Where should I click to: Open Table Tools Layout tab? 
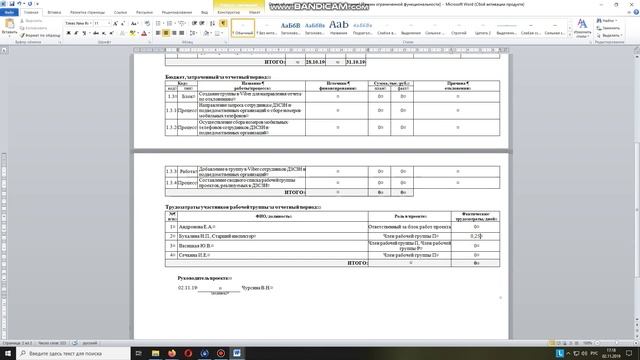(x=254, y=12)
